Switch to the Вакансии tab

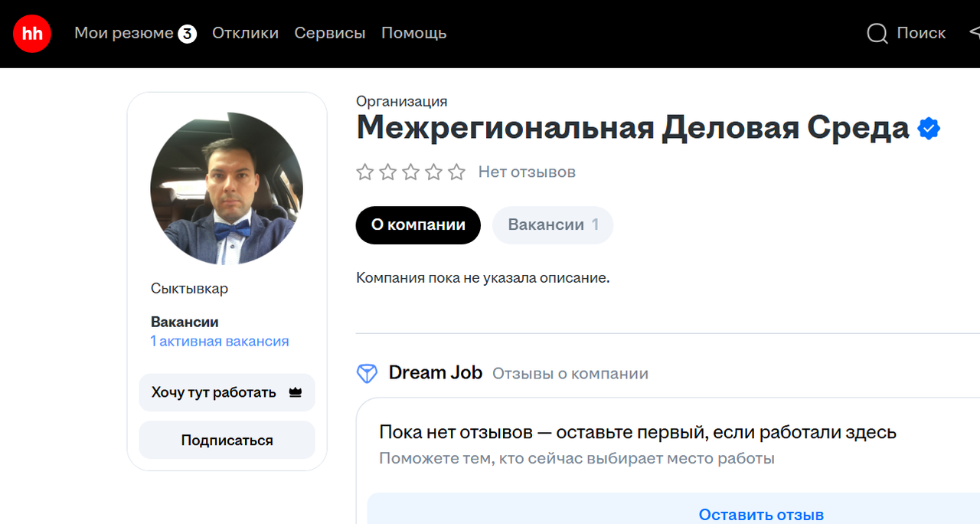(x=553, y=225)
